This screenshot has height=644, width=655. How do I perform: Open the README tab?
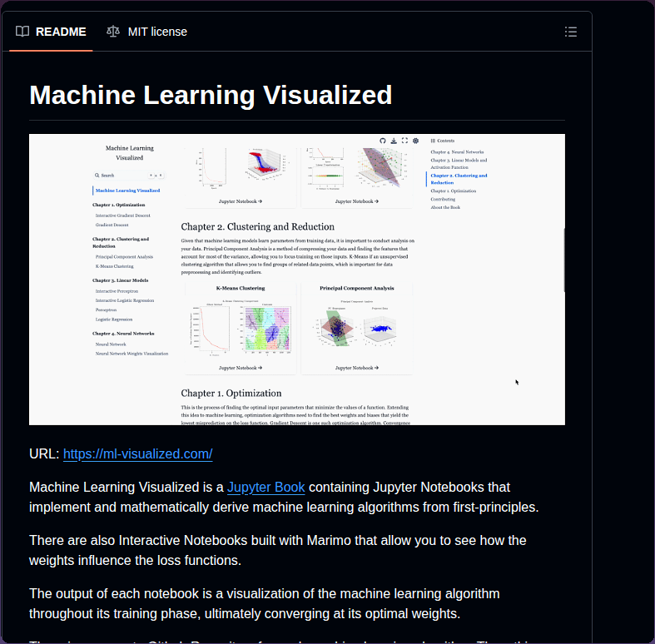(x=51, y=32)
